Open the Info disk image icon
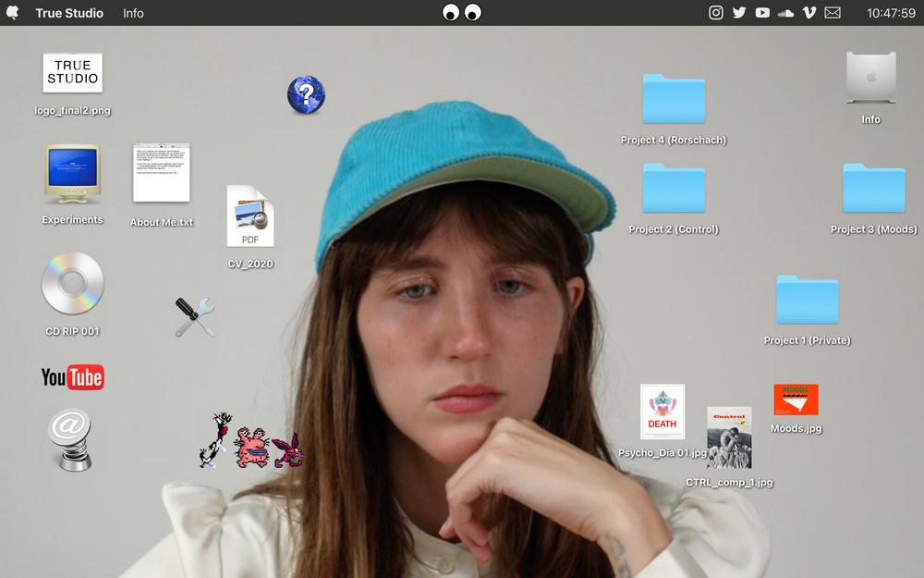 869,78
